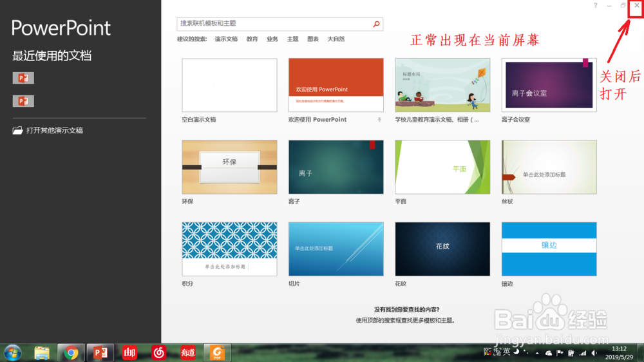Click the 环保 caption below the thumbnail
Screen dimensions: 644x362
[187, 202]
